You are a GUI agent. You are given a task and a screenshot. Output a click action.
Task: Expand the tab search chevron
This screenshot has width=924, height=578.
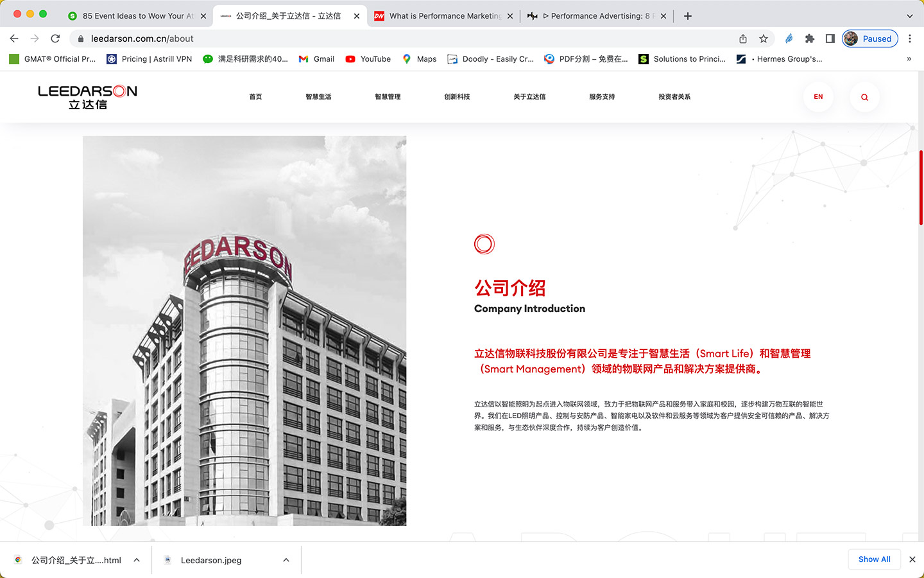pyautogui.click(x=910, y=16)
